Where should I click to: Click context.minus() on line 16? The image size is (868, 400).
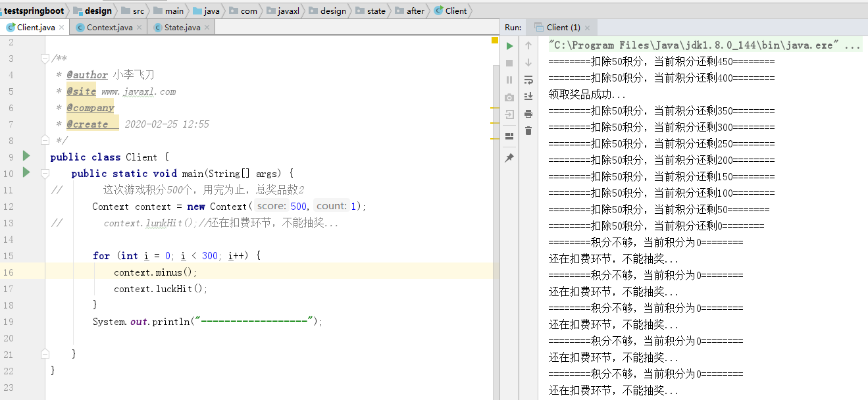click(155, 272)
